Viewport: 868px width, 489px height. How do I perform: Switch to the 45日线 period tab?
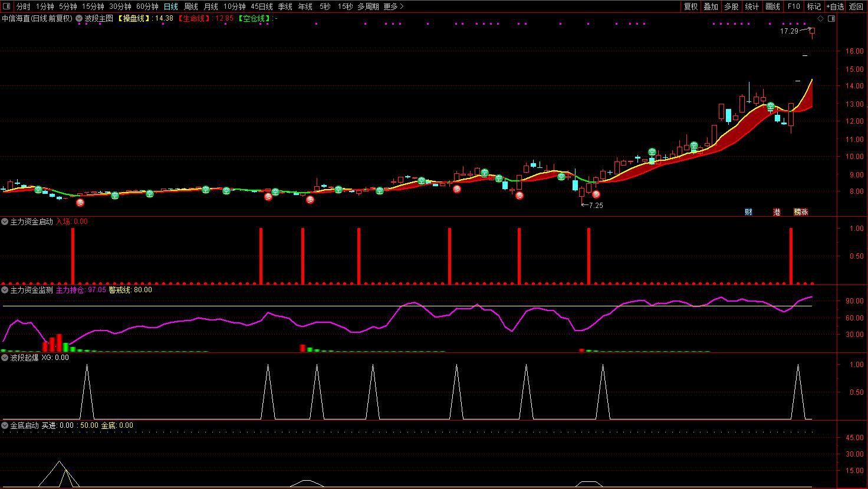pyautogui.click(x=262, y=6)
